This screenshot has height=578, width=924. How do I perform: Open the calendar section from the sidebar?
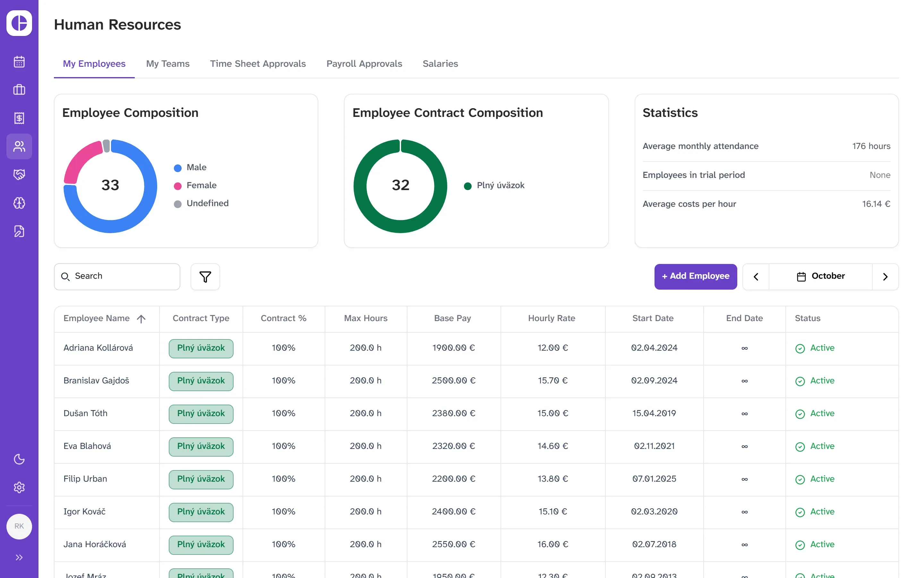(19, 62)
